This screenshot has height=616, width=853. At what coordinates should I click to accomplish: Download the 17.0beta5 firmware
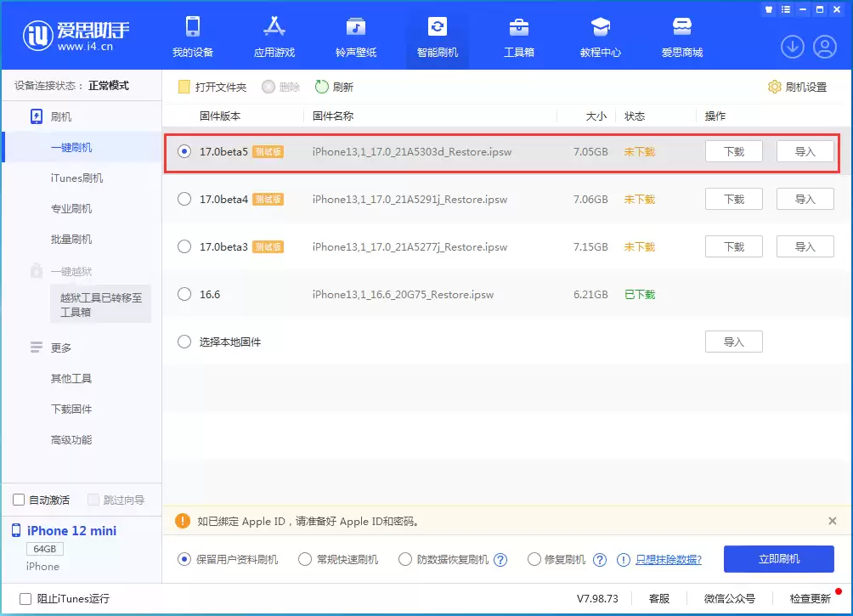pyautogui.click(x=734, y=151)
